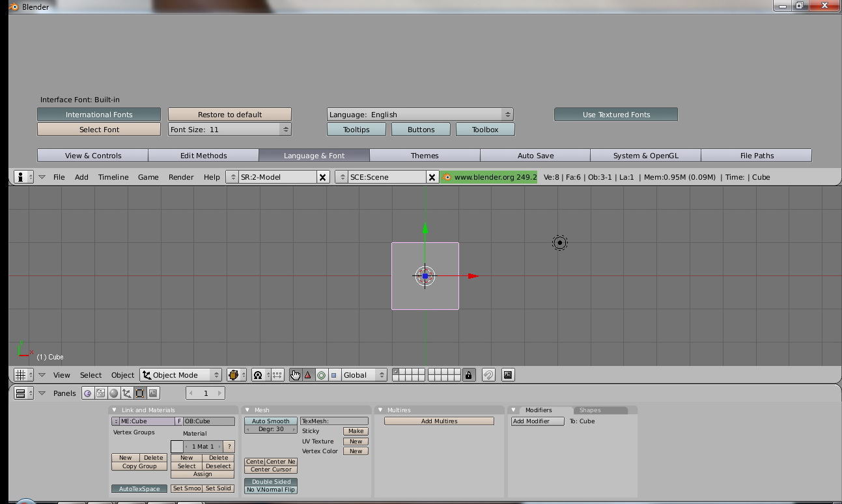The height and width of the screenshot is (504, 842).
Task: Click the translate manipulator triangle icon
Action: 308,375
